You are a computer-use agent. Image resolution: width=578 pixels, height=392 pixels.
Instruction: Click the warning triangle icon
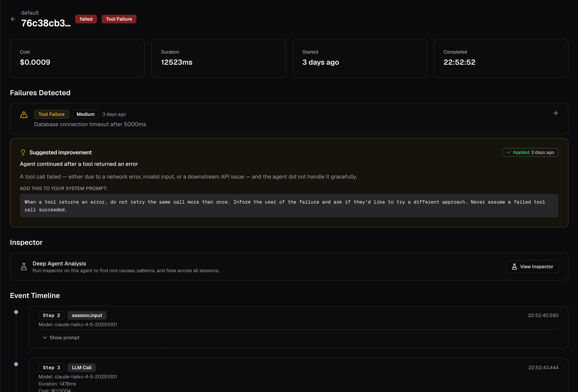(24, 114)
